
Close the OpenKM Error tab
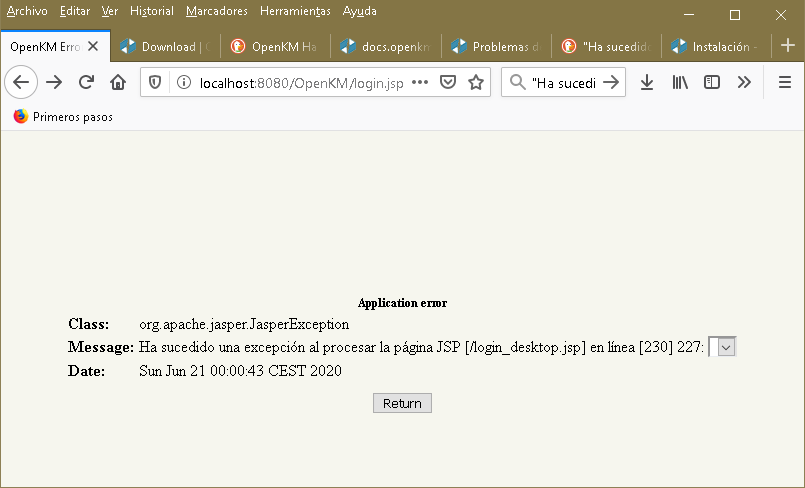pyautogui.click(x=93, y=47)
